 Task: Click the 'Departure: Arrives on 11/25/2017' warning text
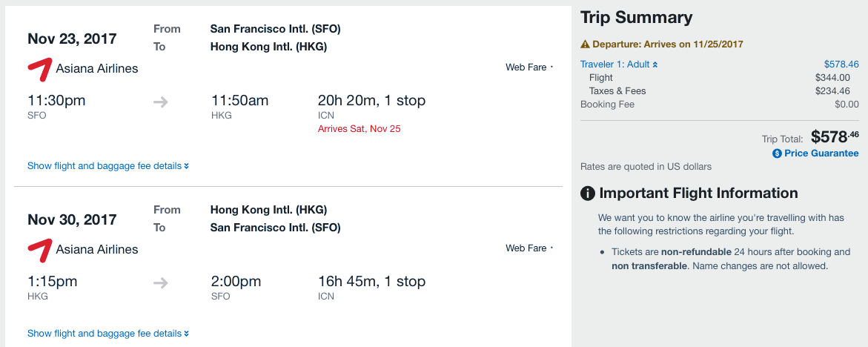pos(667,44)
